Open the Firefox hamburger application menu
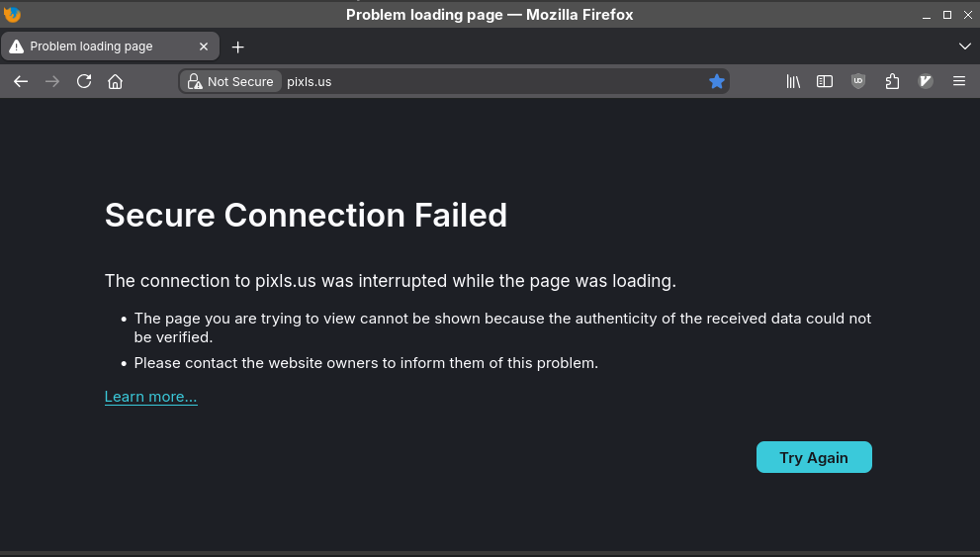This screenshot has width=980, height=557. (959, 81)
